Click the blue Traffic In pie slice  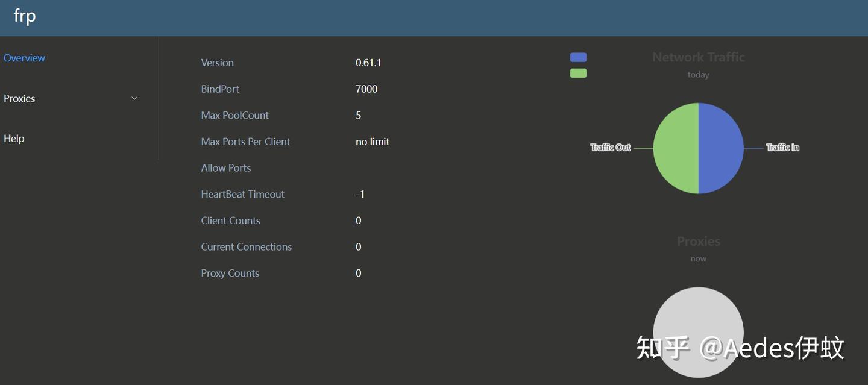pos(722,148)
